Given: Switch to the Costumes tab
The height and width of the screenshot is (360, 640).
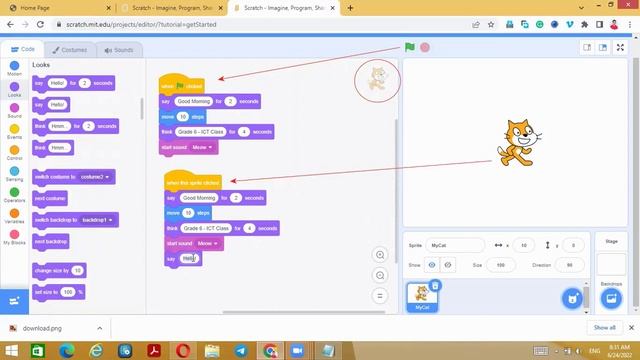Looking at the screenshot, I should pos(70,50).
